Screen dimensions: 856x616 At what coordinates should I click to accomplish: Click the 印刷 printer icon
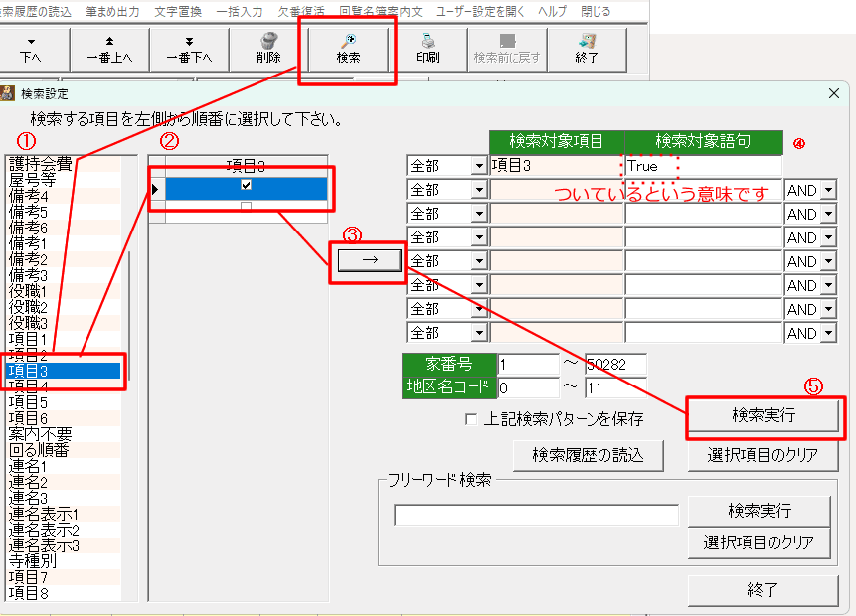[x=428, y=42]
